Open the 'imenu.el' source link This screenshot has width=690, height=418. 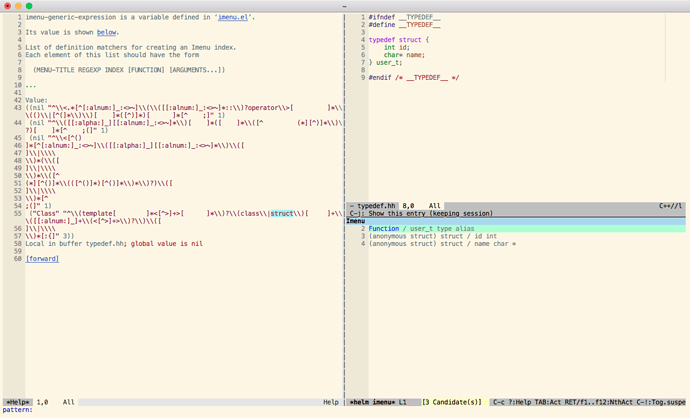[x=233, y=18]
